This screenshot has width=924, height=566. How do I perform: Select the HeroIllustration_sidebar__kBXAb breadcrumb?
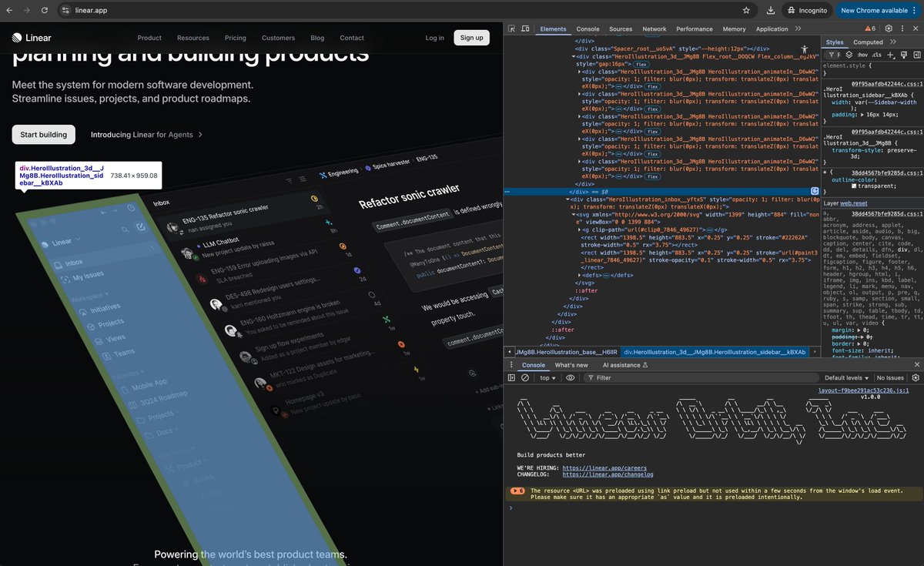(x=715, y=352)
